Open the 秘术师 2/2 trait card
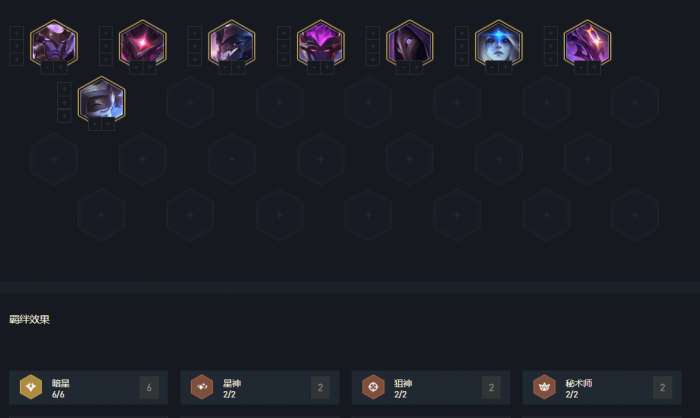700x418 pixels. pyautogui.click(x=602, y=387)
